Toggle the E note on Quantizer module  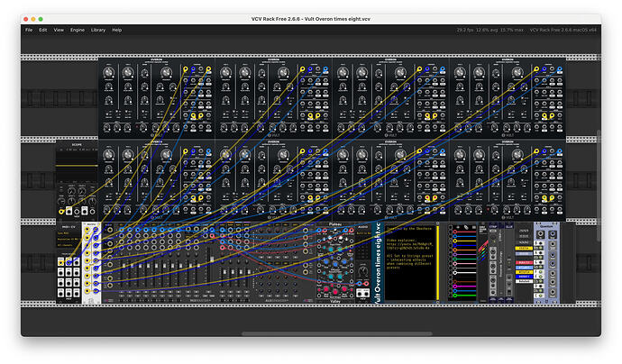click(x=539, y=277)
